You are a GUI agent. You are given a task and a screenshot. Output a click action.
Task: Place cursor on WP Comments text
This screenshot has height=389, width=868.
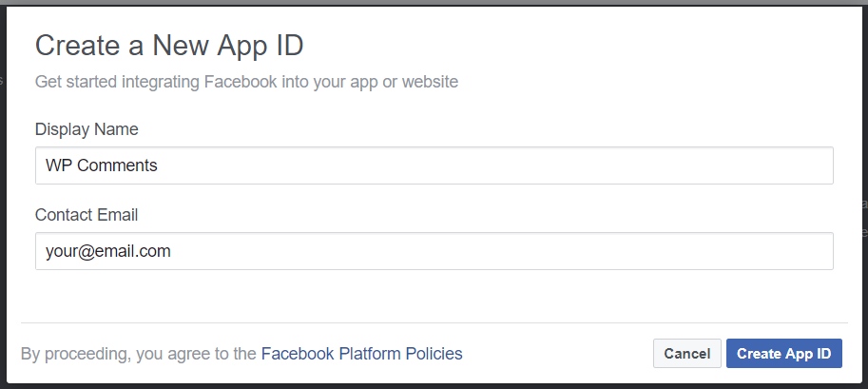[x=102, y=165]
